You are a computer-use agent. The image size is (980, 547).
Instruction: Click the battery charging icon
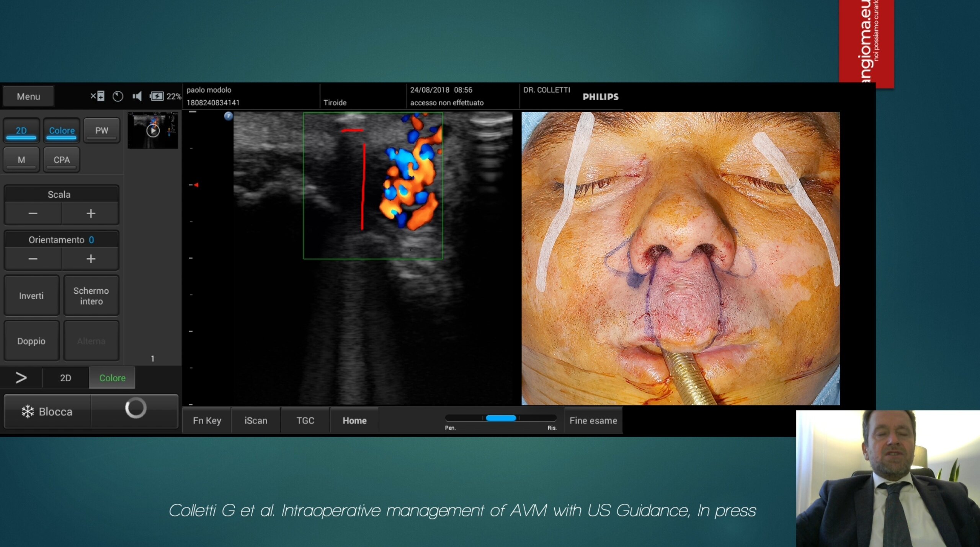click(157, 96)
